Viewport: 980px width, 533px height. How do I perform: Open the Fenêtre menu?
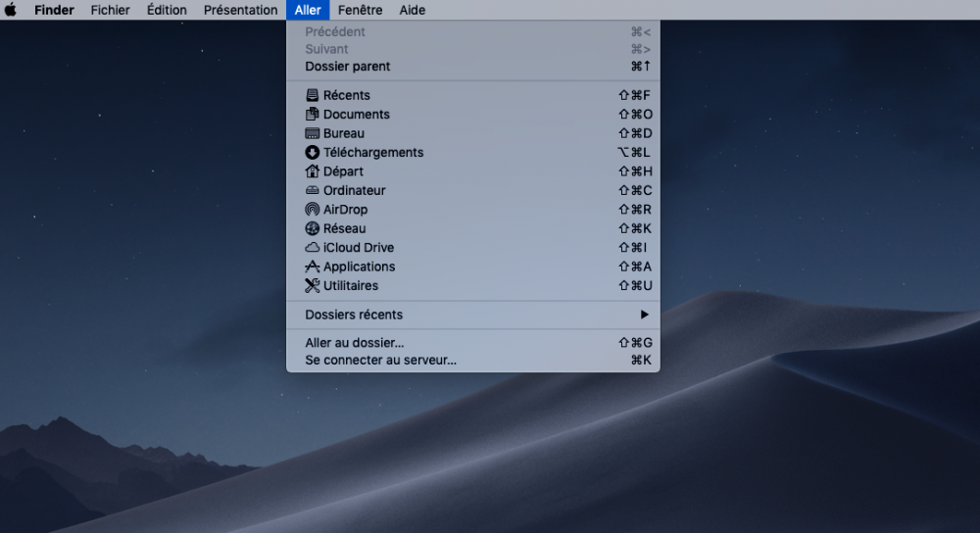(360, 10)
